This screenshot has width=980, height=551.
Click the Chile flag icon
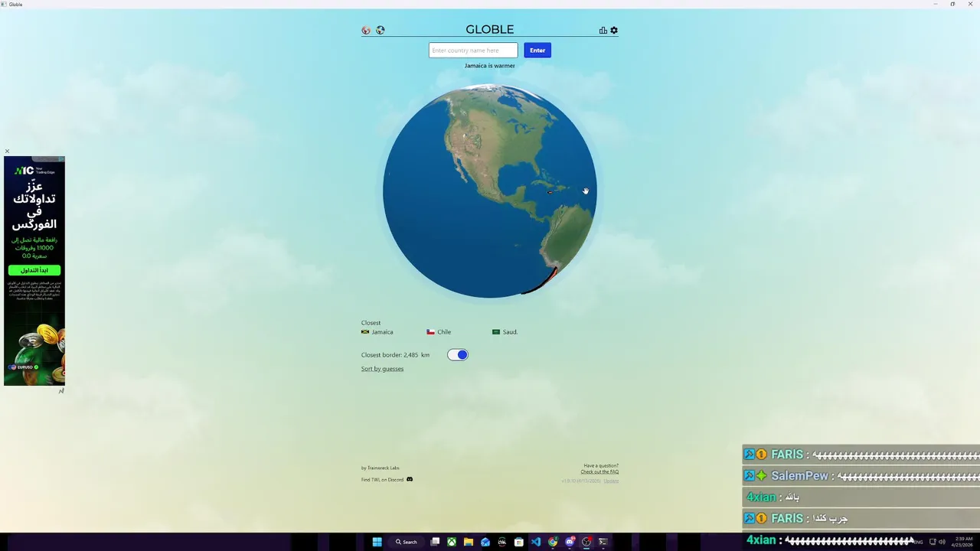coord(431,332)
